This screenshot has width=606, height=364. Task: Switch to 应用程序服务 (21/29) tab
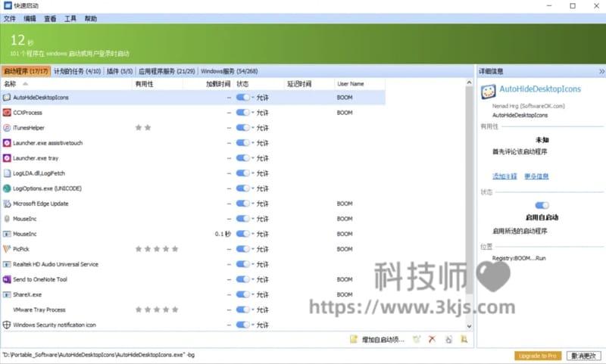(167, 71)
